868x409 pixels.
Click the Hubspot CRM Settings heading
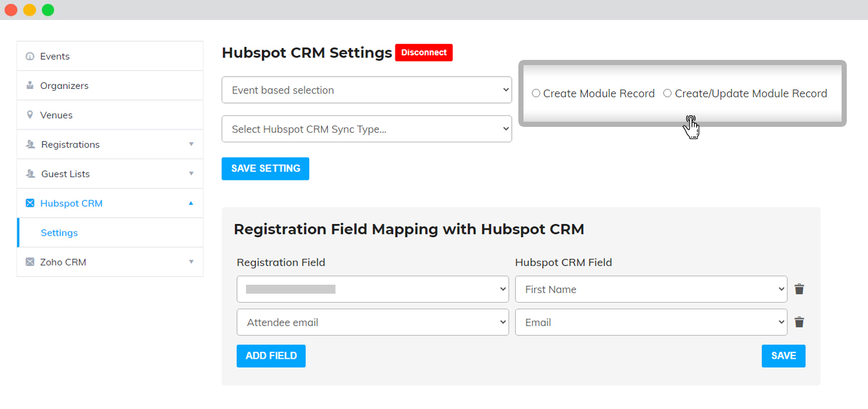pos(307,53)
